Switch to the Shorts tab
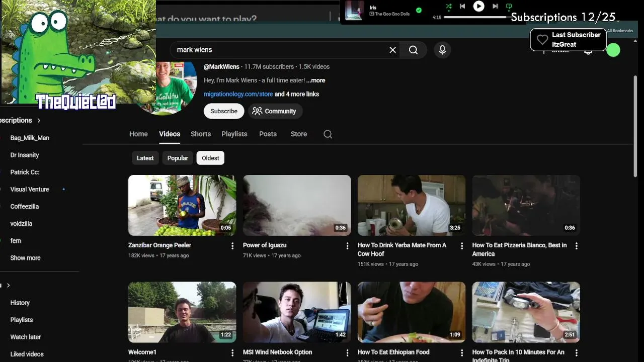This screenshot has height=362, width=644. pos(201,134)
